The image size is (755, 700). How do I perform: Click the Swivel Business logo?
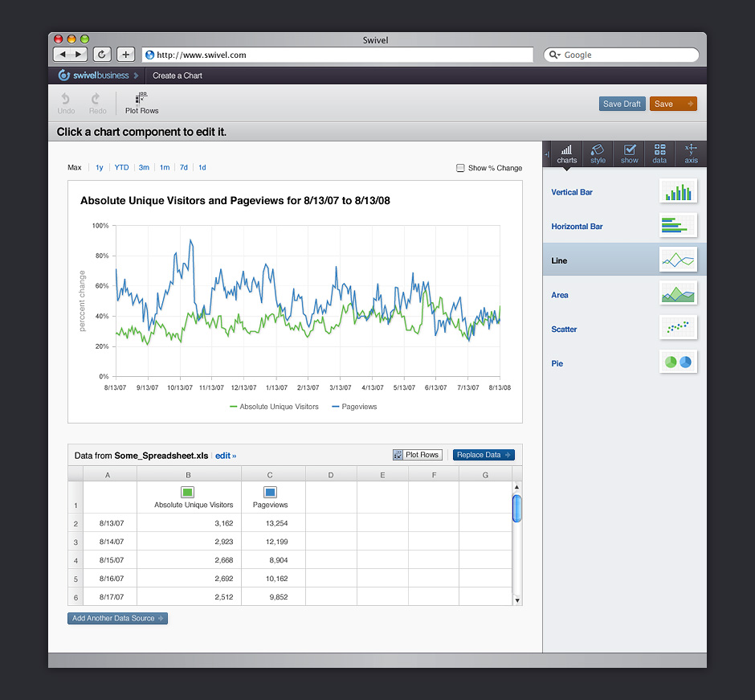click(92, 76)
